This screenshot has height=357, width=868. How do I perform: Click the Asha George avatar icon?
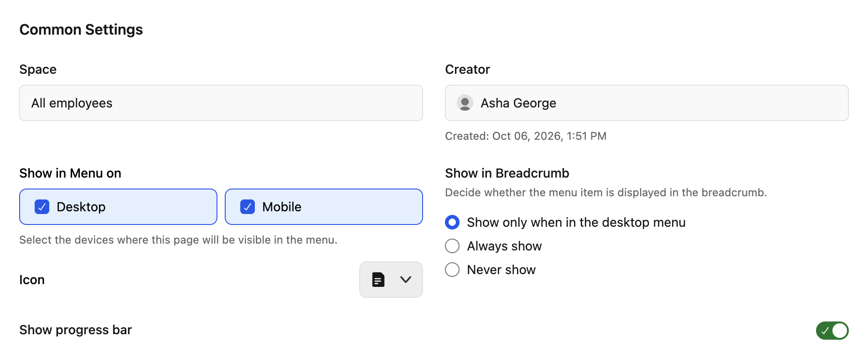pos(465,103)
